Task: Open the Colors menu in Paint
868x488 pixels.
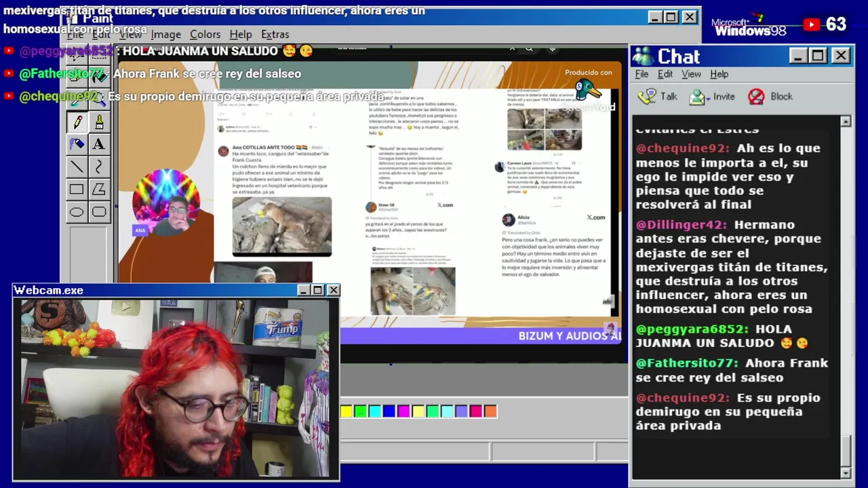Action: pyautogui.click(x=205, y=35)
